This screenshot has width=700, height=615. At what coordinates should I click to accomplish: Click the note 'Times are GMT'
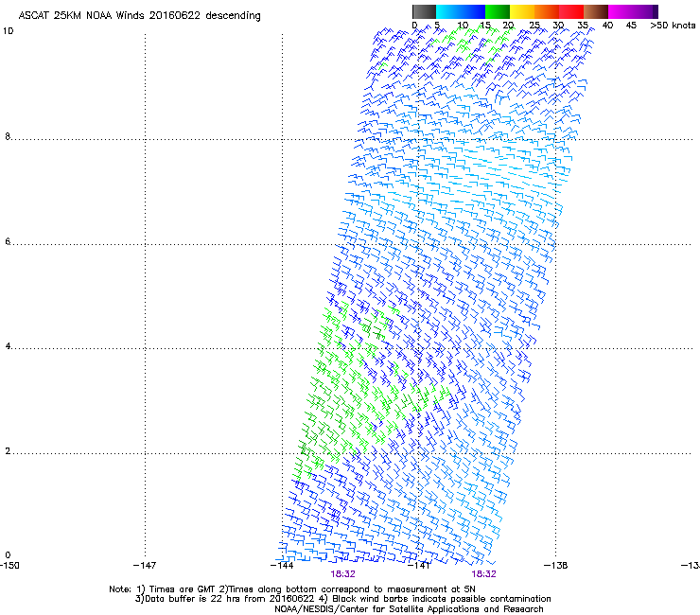tap(181, 589)
